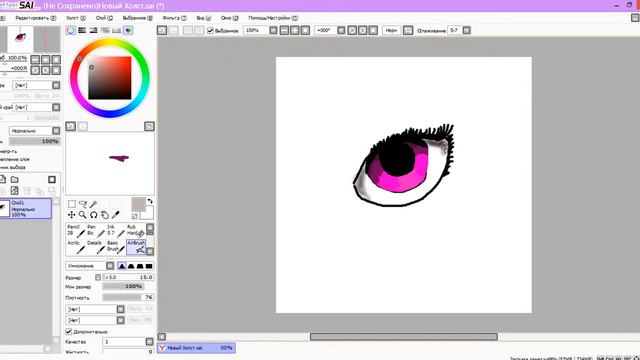Toggle the swatches panel

[x=116, y=30]
